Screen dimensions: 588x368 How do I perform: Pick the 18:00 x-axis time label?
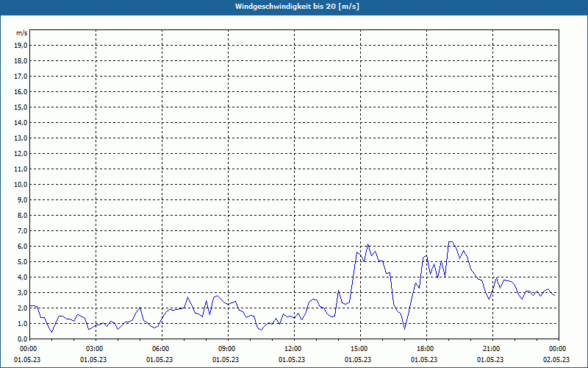426,349
